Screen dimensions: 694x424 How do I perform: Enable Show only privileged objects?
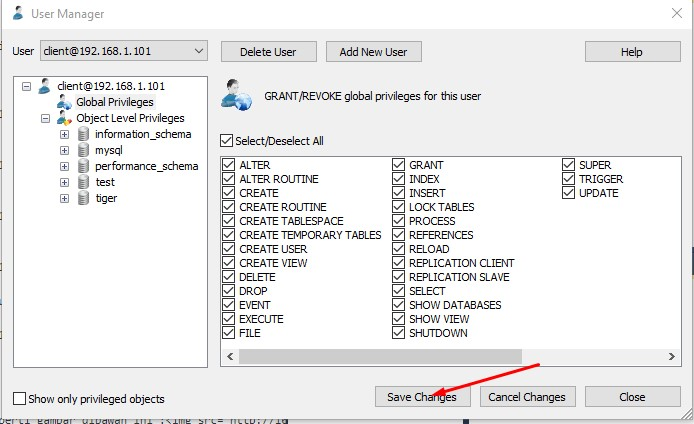(20, 399)
